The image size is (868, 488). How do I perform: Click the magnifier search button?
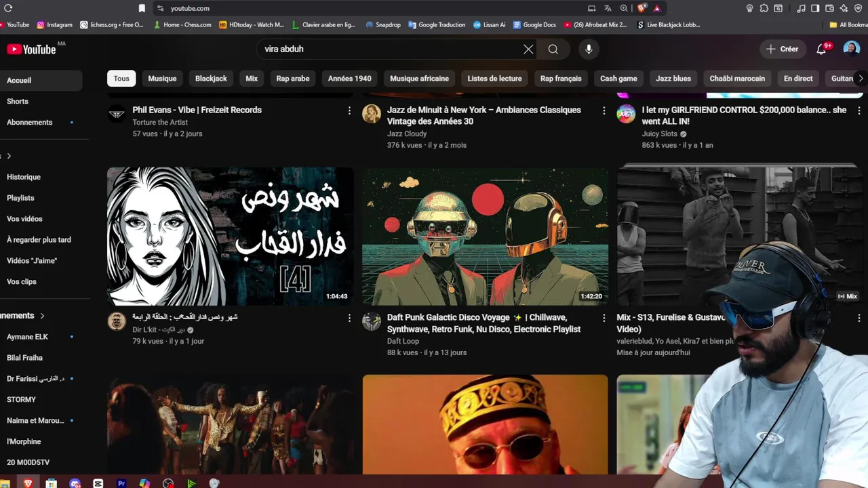[553, 49]
